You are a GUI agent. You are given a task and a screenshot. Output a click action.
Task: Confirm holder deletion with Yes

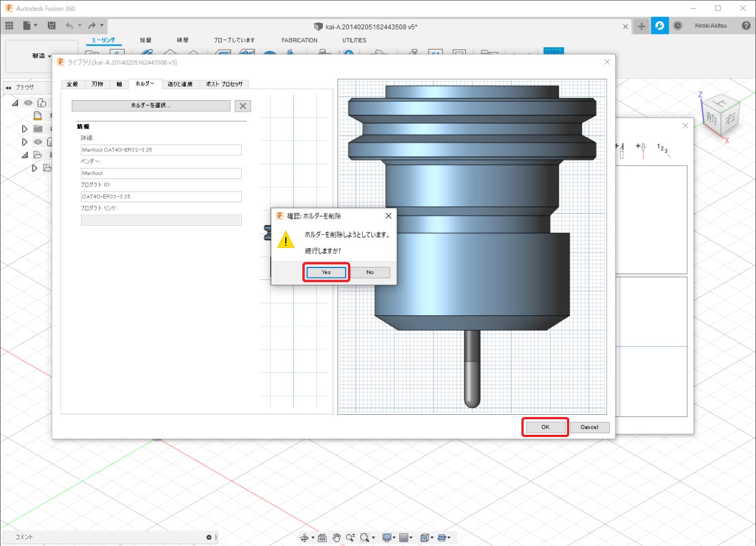[x=326, y=272]
